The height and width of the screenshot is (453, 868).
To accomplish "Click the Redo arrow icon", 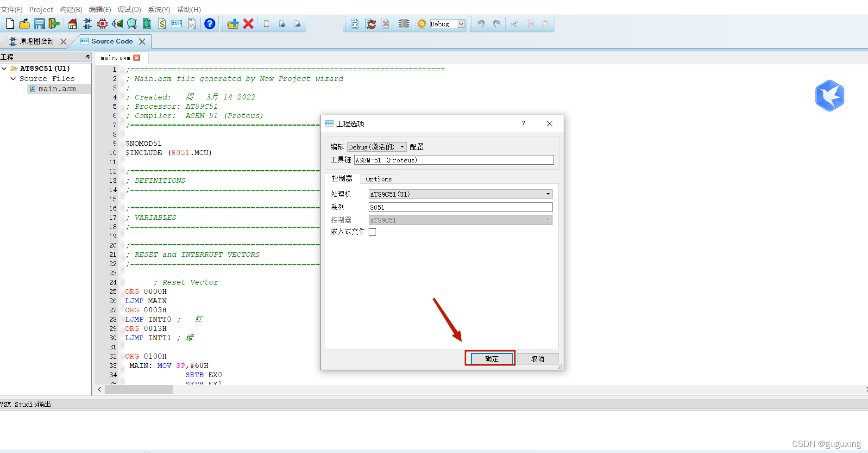I will click(x=497, y=24).
